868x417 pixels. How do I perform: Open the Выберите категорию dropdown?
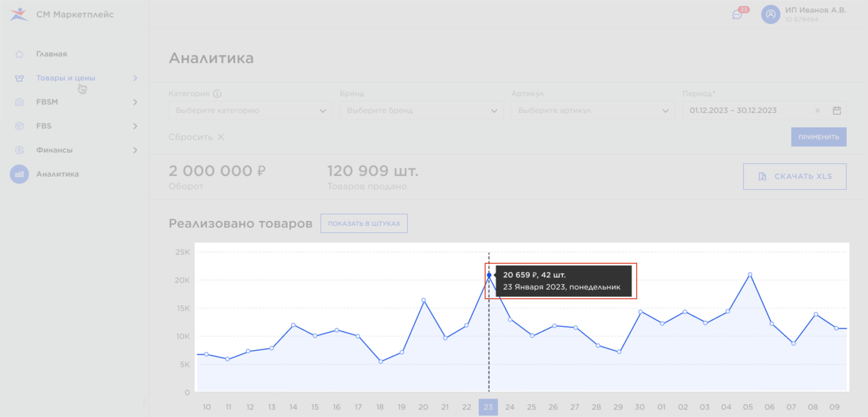tap(250, 110)
